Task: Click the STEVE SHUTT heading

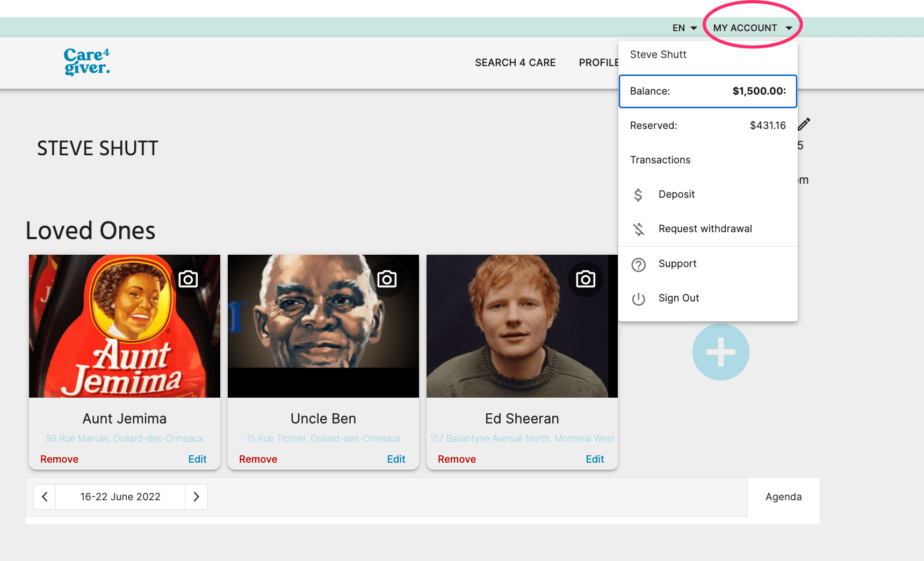Action: click(x=98, y=148)
